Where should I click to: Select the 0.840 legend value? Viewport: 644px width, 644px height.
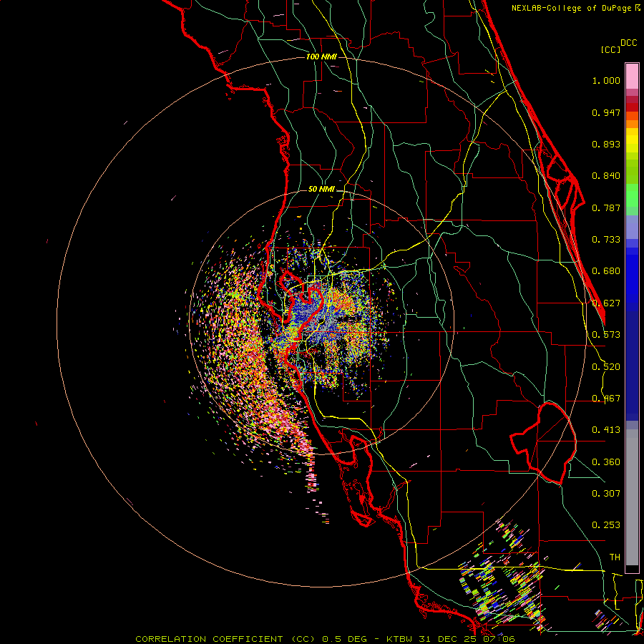click(606, 176)
